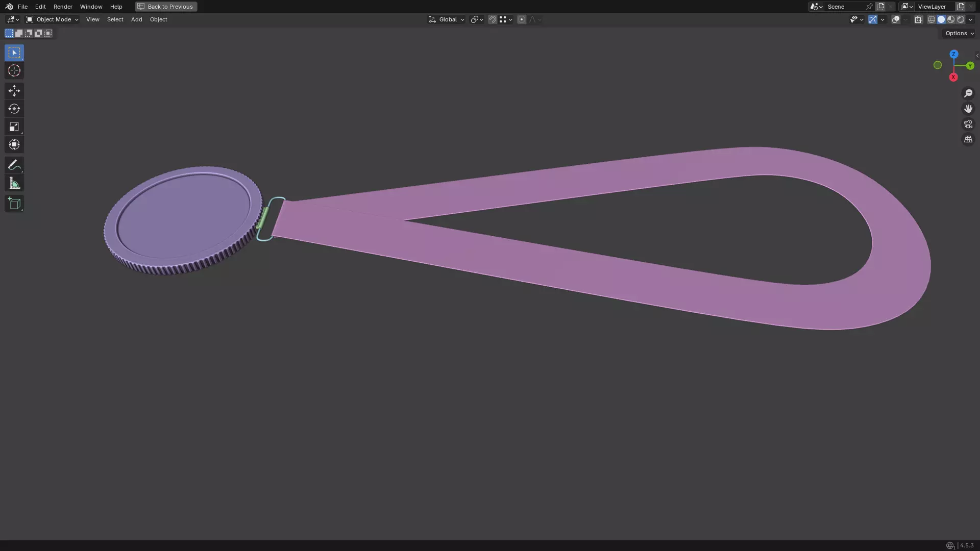
Task: Open the Add menu
Action: tap(136, 19)
